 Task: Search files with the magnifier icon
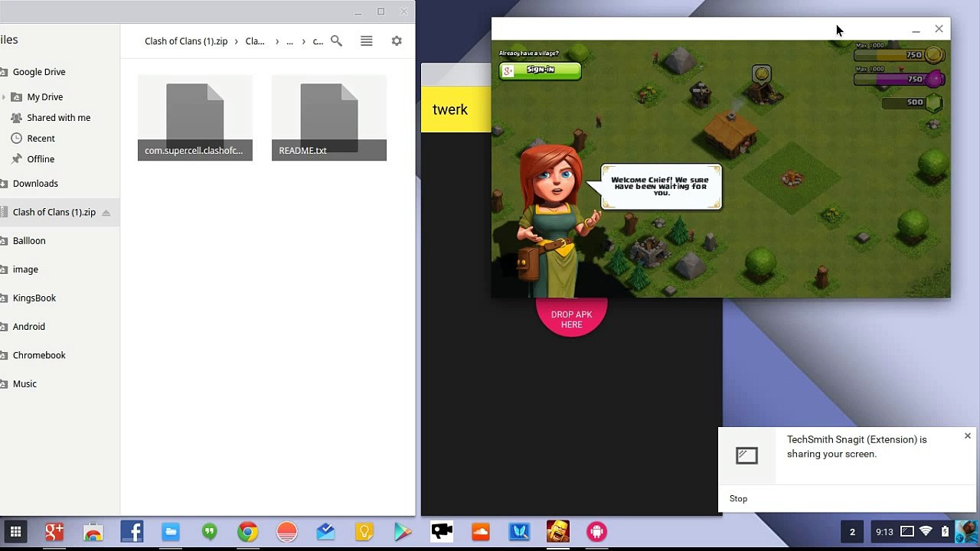pos(336,41)
